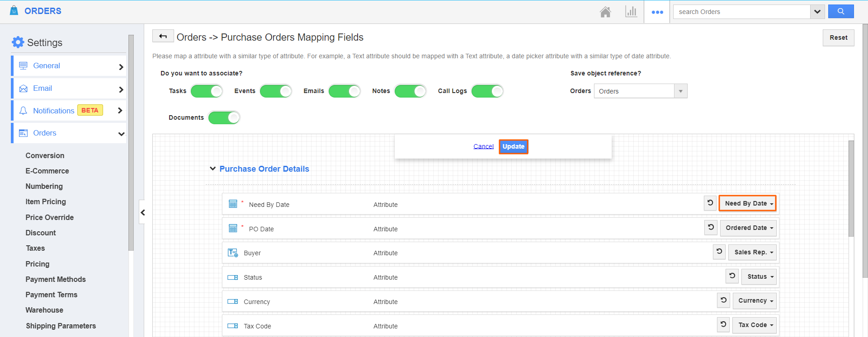Viewport: 868px width, 337px height.
Task: Toggle the Tasks association switch
Action: point(207,91)
